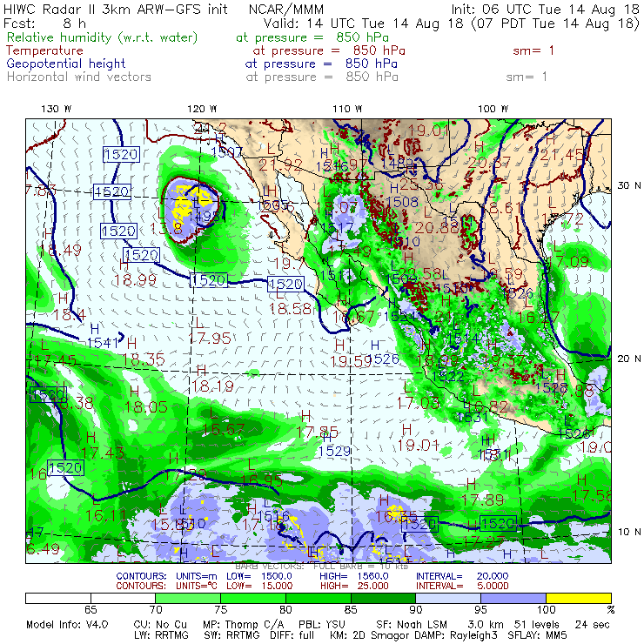This screenshot has height=644, width=644.
Task: Select the red 'Temperature' legend label
Action: tap(44, 50)
